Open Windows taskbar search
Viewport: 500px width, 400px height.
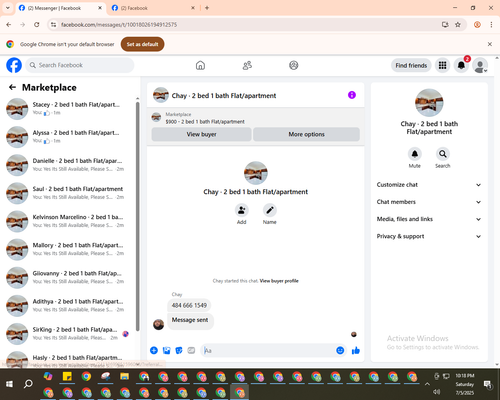[x=28, y=384]
